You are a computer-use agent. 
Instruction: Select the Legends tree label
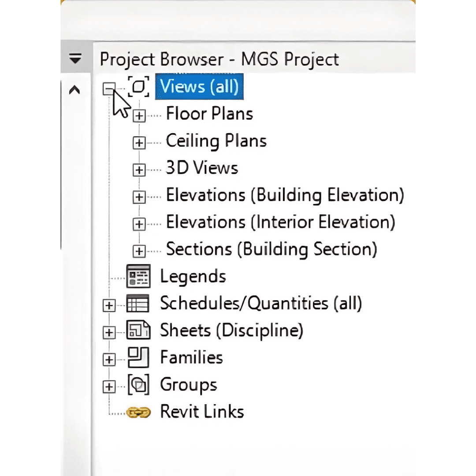click(x=193, y=276)
